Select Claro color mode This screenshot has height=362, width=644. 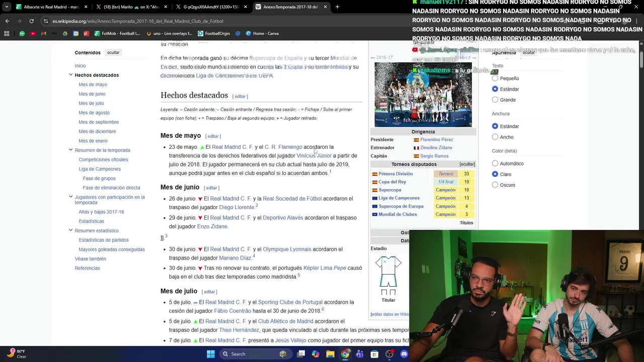tap(495, 174)
